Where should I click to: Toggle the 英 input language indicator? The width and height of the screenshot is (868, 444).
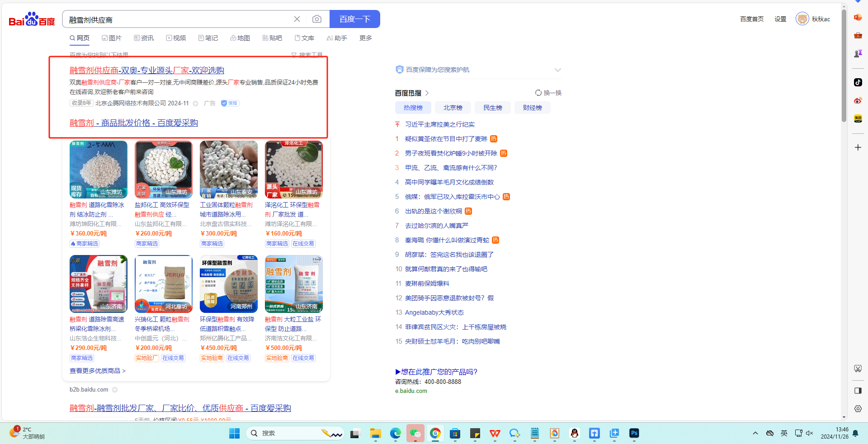(x=784, y=433)
